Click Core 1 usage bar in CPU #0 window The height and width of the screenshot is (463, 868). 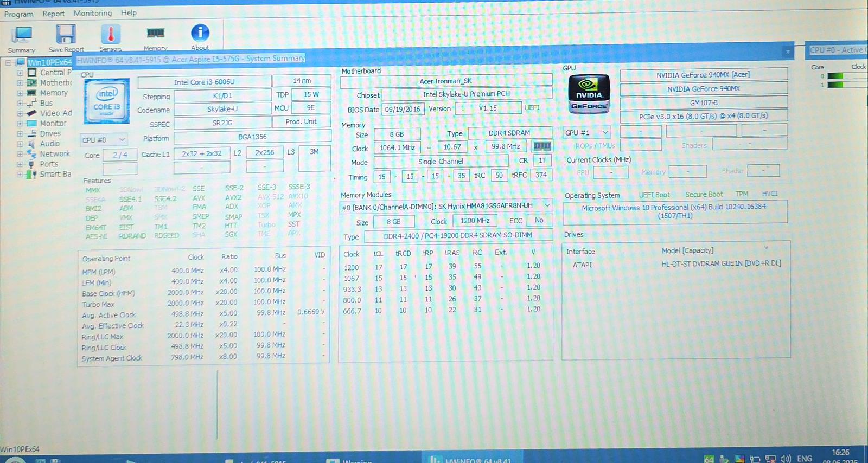coord(848,85)
